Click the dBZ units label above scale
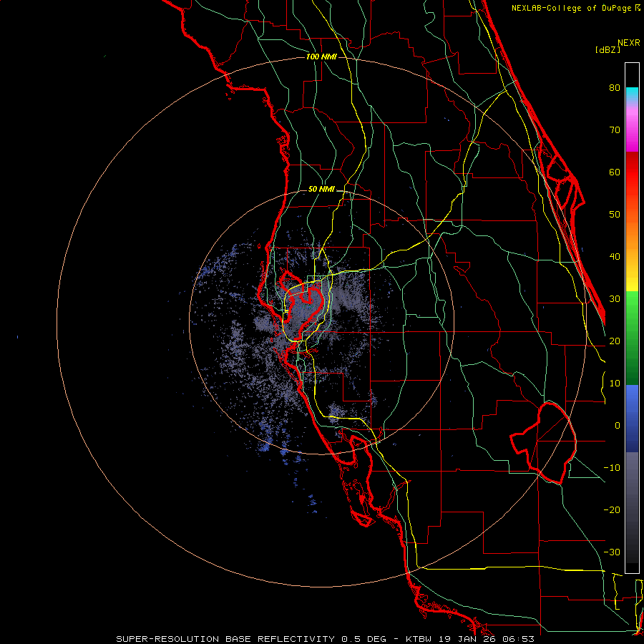This screenshot has height=644, width=644. [608, 50]
